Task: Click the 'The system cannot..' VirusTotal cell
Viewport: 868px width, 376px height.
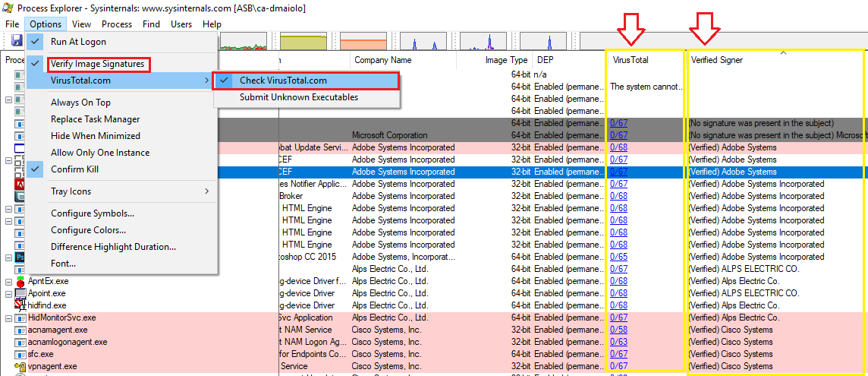Action: (646, 87)
